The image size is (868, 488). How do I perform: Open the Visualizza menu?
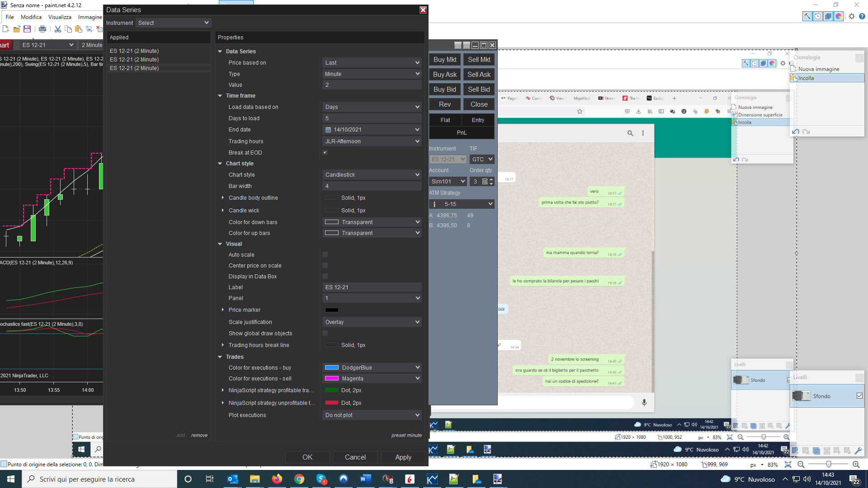pos(60,17)
